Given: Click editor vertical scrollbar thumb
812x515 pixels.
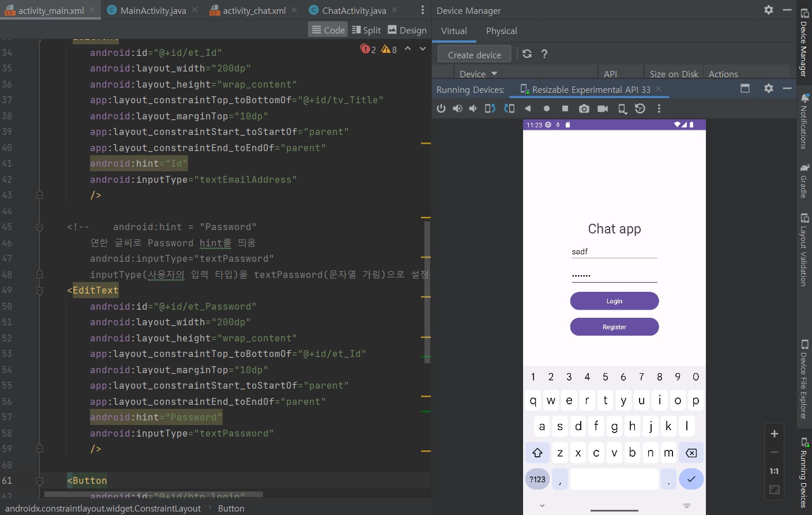Looking at the screenshot, I should pos(427,292).
